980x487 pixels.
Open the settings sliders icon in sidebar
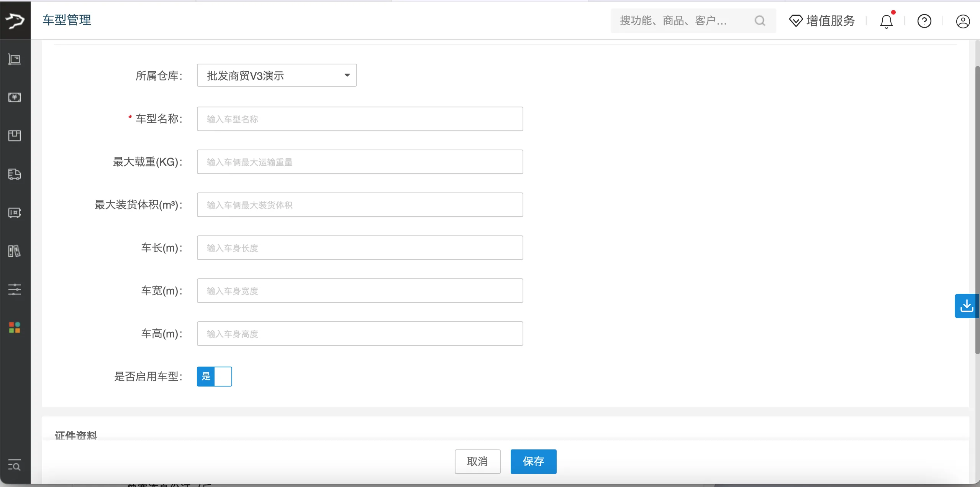pos(15,289)
